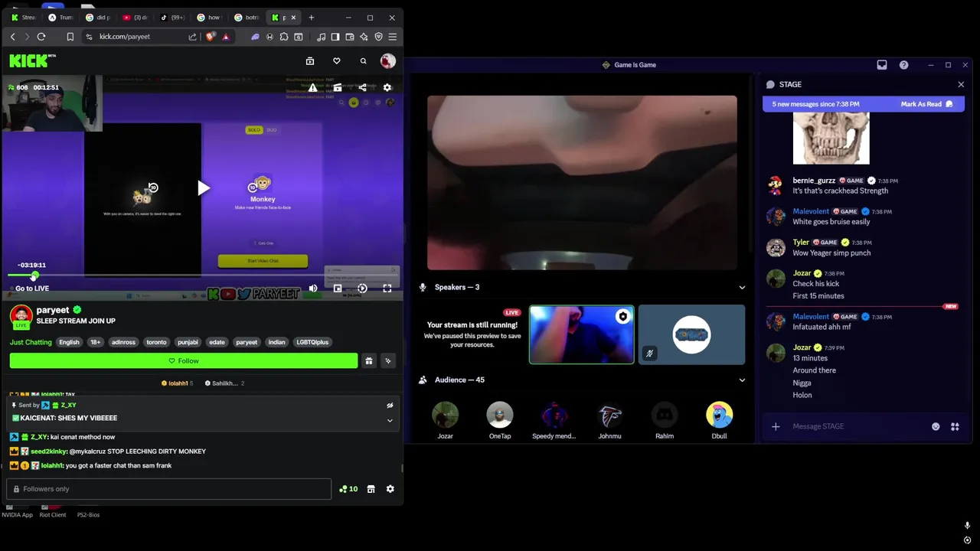
Task: Open Discord emoji picker
Action: pyautogui.click(x=936, y=427)
